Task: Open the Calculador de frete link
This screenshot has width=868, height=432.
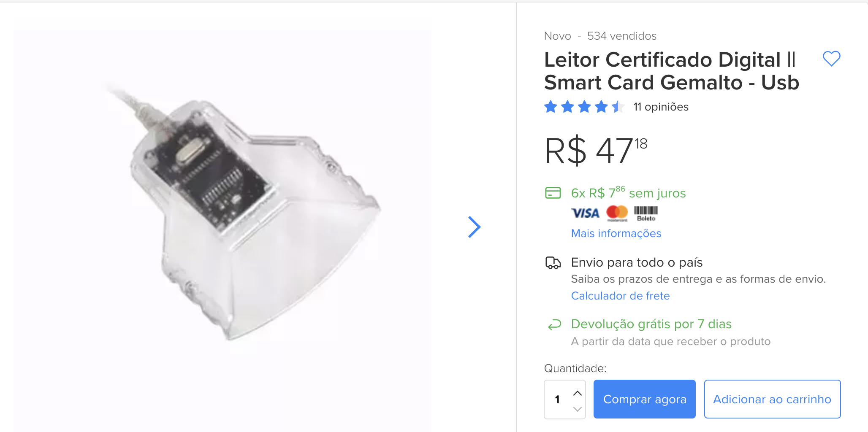Action: click(x=620, y=296)
